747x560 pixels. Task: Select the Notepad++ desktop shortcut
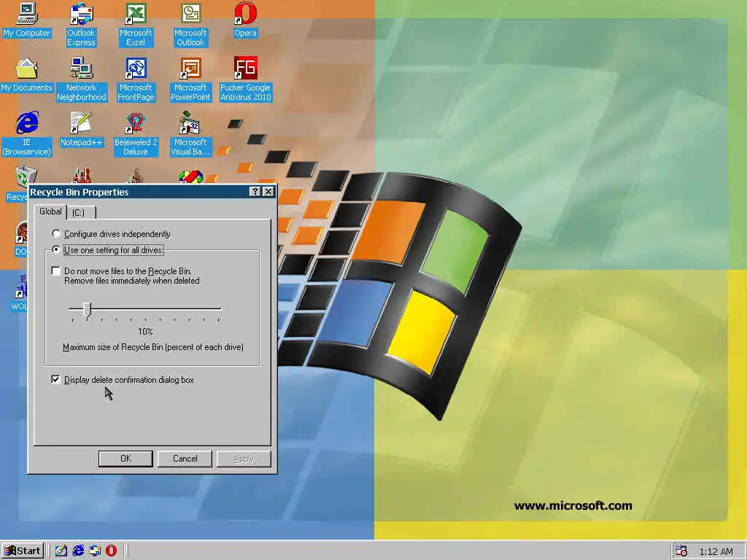pos(82,130)
